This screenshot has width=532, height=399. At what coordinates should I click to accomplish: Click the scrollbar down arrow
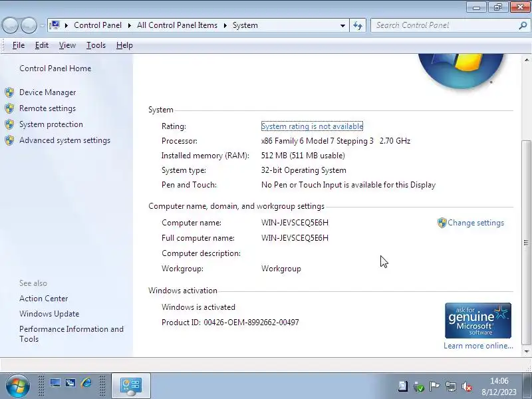[526, 352]
